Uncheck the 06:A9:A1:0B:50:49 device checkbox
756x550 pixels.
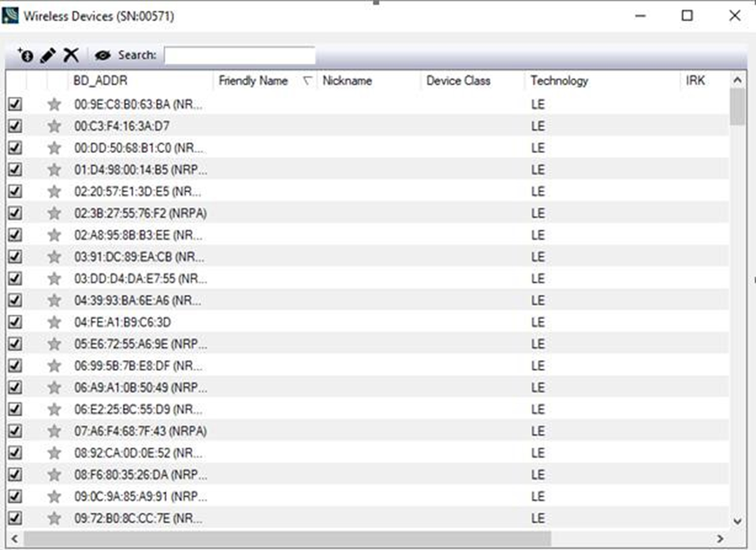click(15, 388)
